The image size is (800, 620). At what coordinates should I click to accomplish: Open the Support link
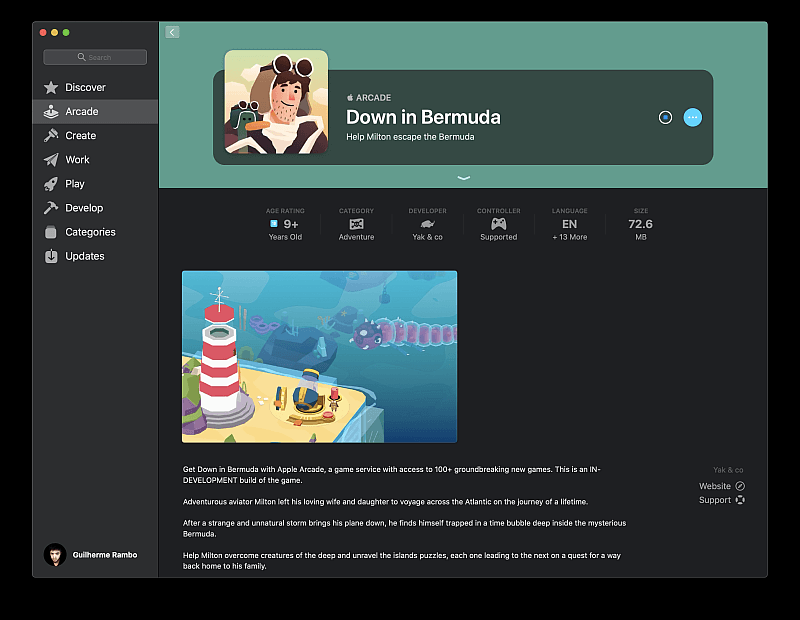pyautogui.click(x=721, y=500)
